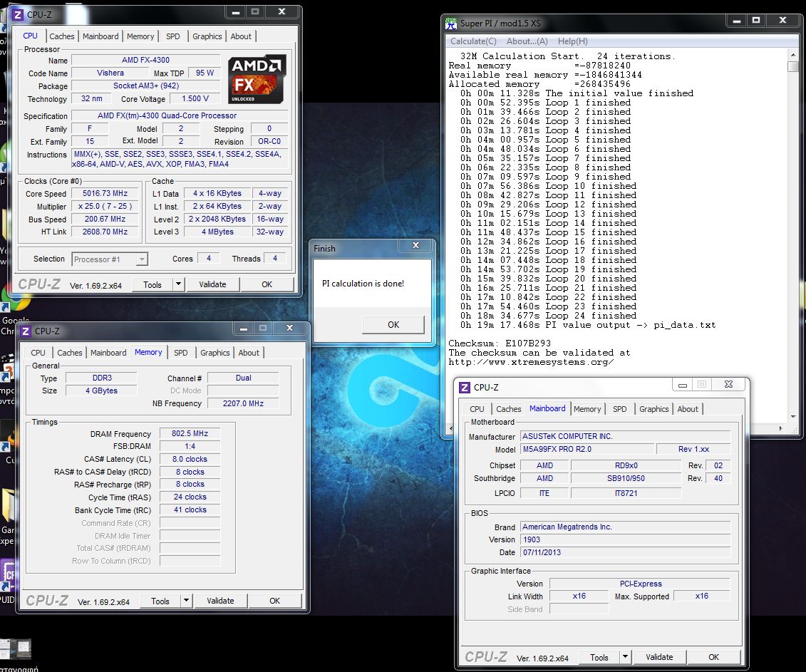Open the Help(H) menu in Super PI

[x=573, y=41]
